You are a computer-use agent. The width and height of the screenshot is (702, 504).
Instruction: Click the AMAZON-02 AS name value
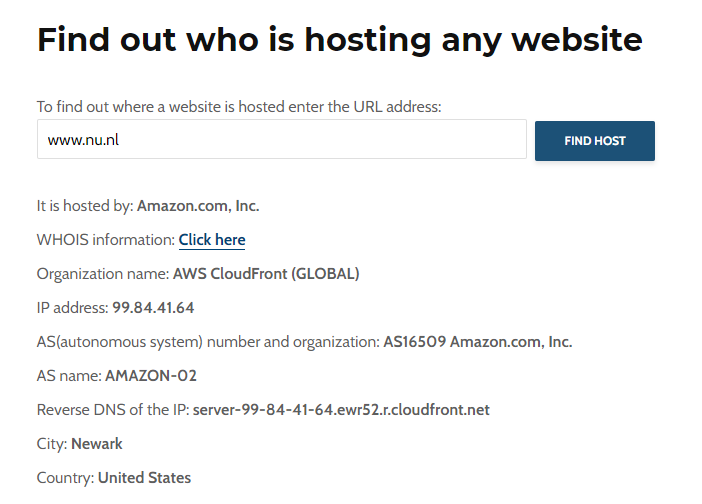[151, 376]
